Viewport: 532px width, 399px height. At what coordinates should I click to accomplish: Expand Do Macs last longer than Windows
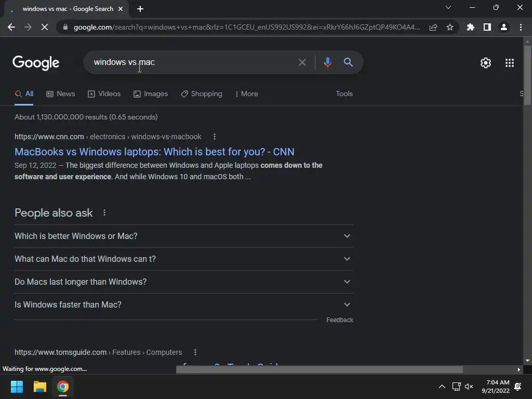click(x=183, y=282)
